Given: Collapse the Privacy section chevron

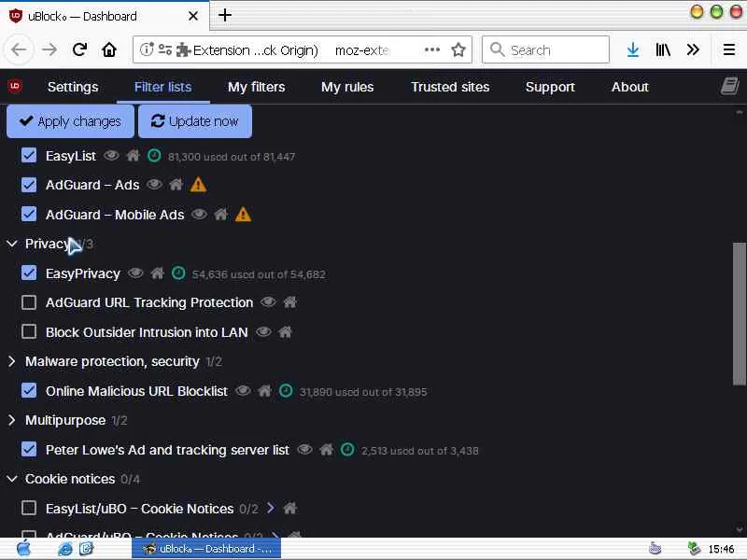Looking at the screenshot, I should pyautogui.click(x=12, y=244).
